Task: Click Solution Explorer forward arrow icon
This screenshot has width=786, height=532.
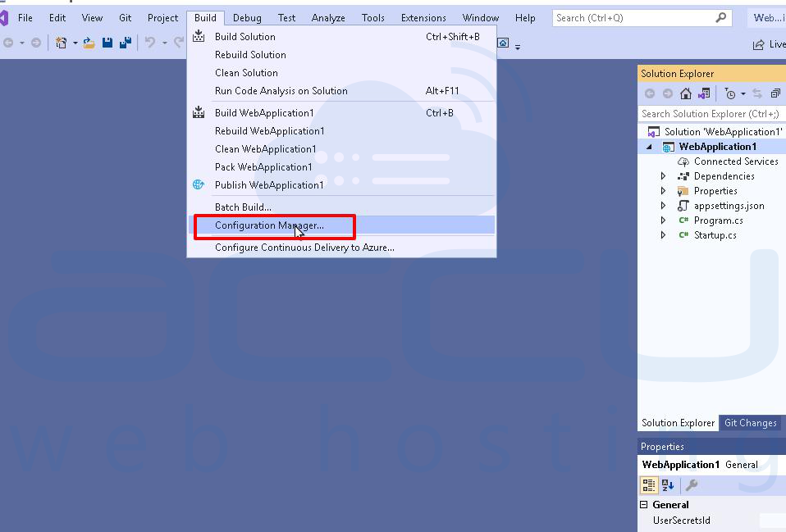Action: (x=668, y=93)
